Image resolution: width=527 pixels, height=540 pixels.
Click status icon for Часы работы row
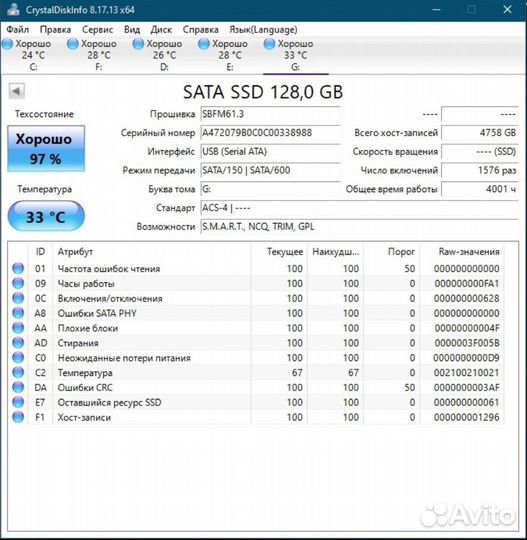coord(18,283)
